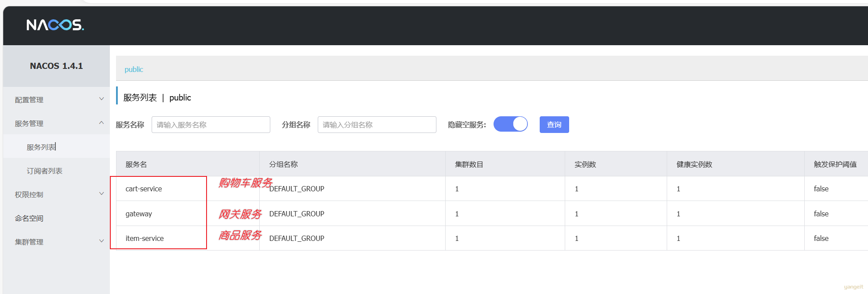Toggle the 隐藏空服务 switch off
The width and height of the screenshot is (868, 294).
(x=511, y=124)
